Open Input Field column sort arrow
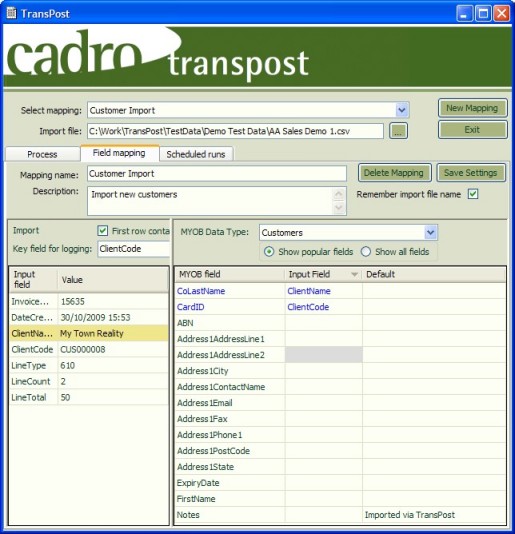The image size is (515, 534). [x=354, y=274]
